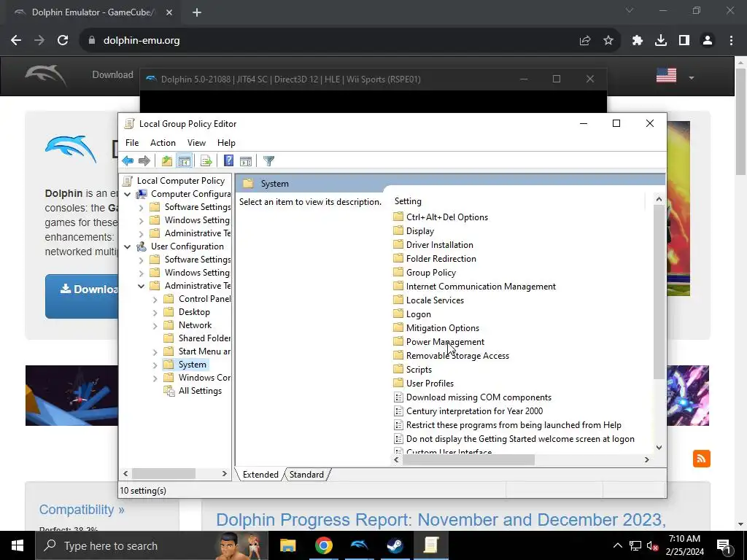Viewport: 747px width, 560px height.
Task: Open Dolphin emulator from the taskbar
Action: (359, 545)
